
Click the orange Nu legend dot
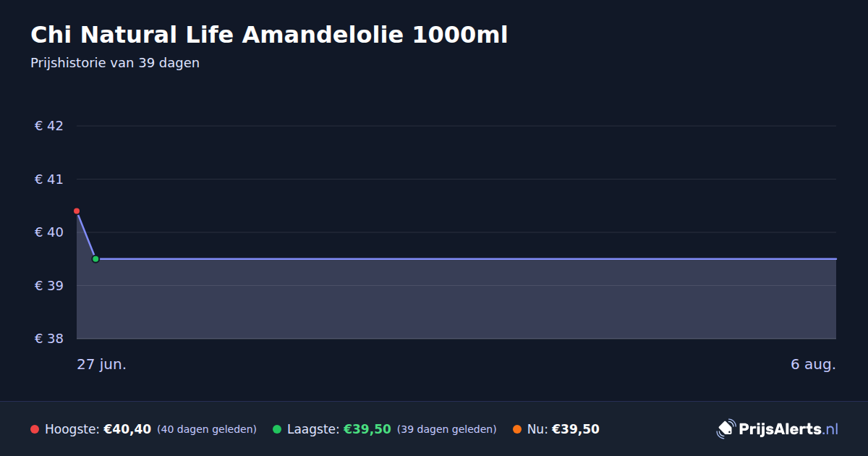pyautogui.click(x=517, y=429)
